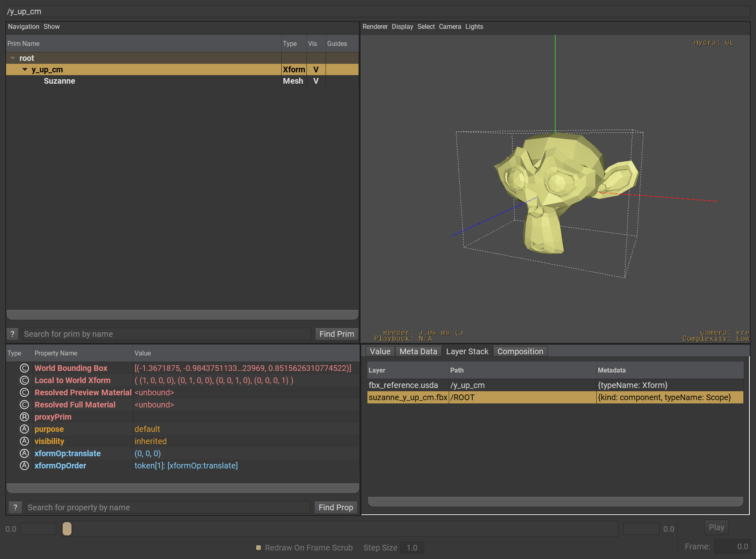
Task: Click the {typeName: Xform} metadata cell
Action: click(x=670, y=385)
